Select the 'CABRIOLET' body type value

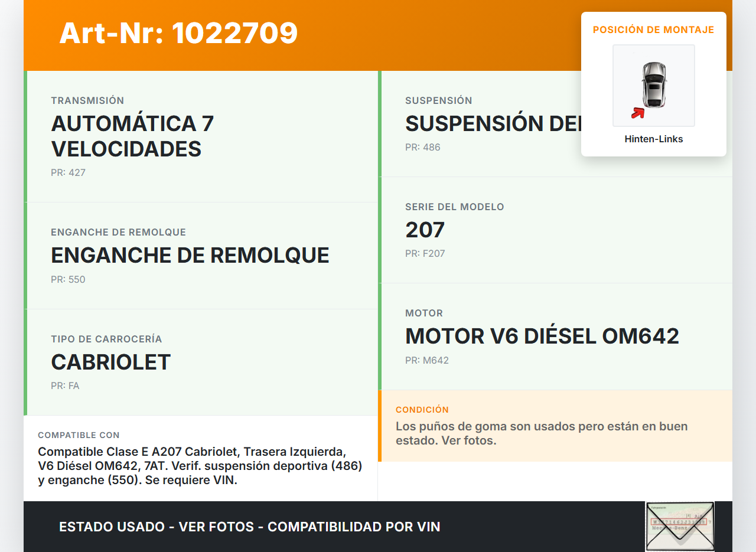pyautogui.click(x=111, y=362)
